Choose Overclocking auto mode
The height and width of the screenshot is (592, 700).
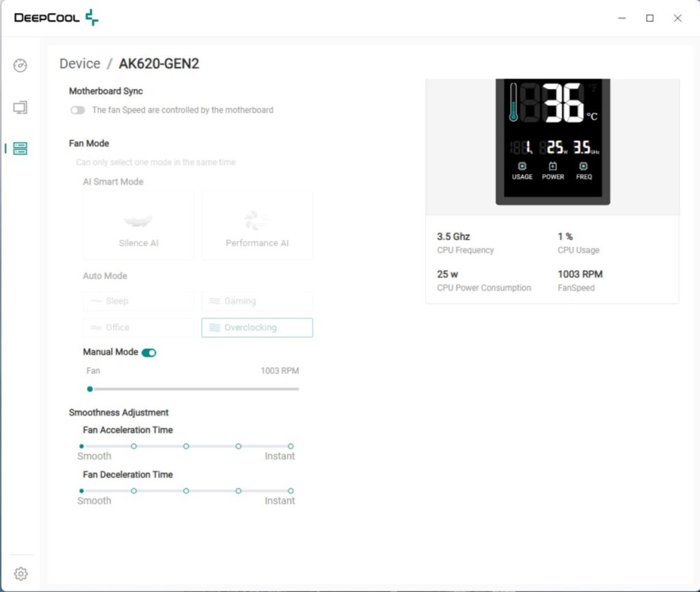click(x=257, y=327)
